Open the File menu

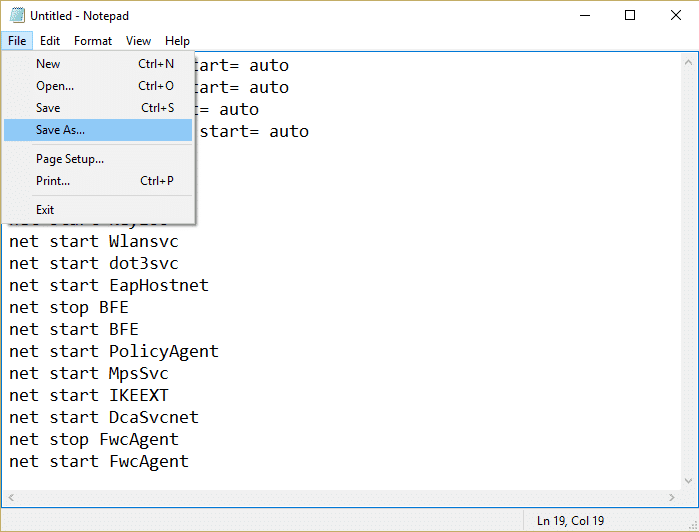(x=17, y=41)
